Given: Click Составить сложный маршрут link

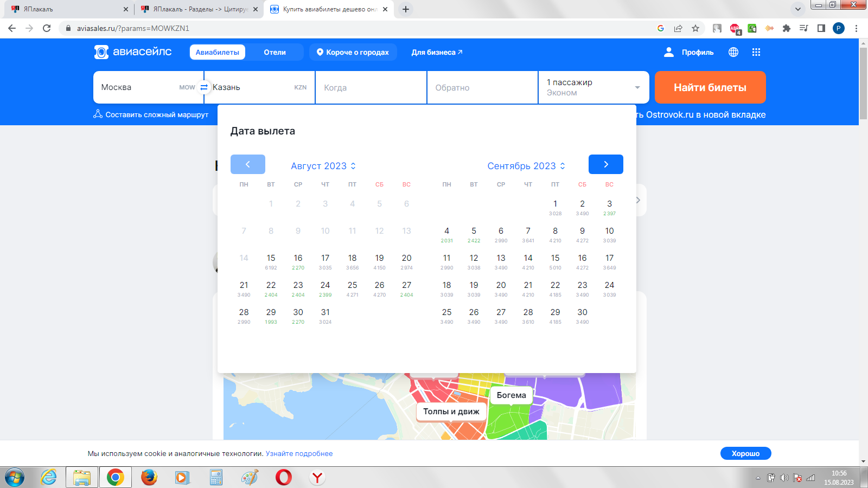Looking at the screenshot, I should tap(151, 114).
